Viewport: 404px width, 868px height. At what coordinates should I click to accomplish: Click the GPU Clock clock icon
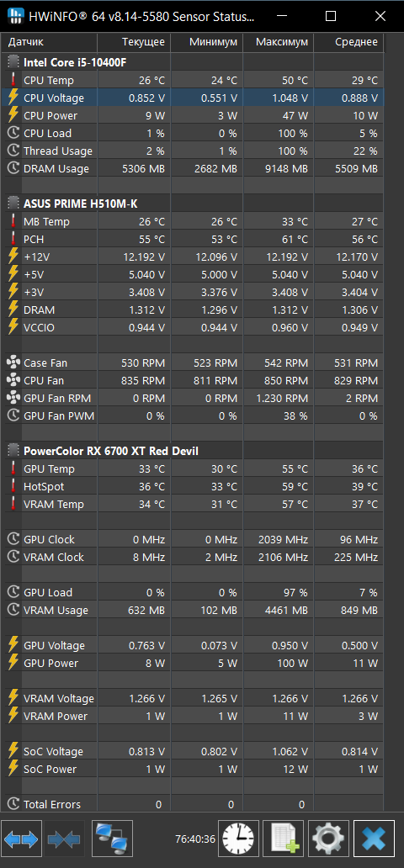coord(13,539)
